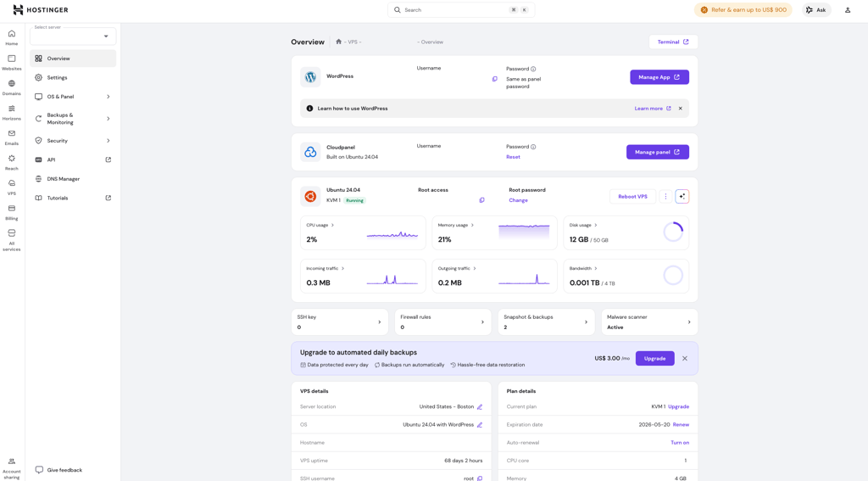
Task: Open the three-dot VPS options menu
Action: [665, 196]
